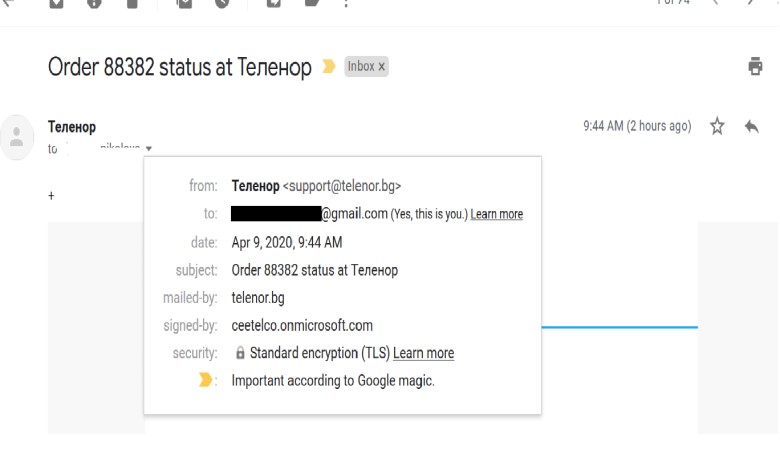
Task: Click the yellow importance marker in the details popup
Action: pos(205,380)
